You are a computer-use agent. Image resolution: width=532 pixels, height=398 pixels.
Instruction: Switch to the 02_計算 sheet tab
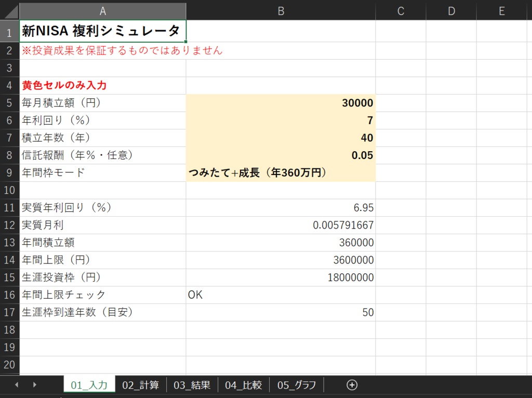(x=141, y=384)
